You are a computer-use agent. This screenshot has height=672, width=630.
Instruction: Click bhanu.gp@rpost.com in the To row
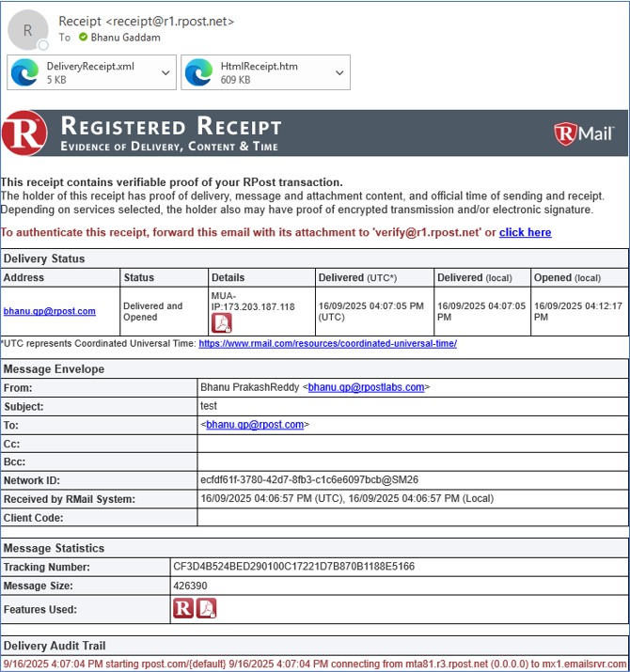click(x=254, y=425)
